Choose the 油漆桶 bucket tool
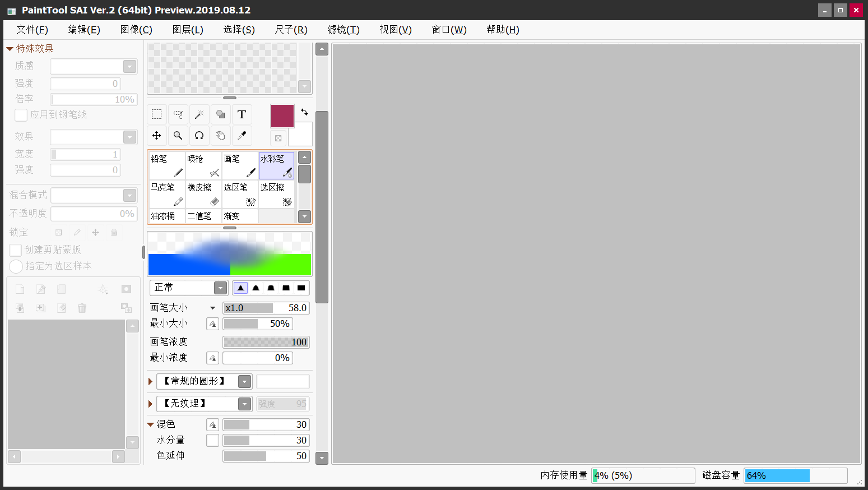 [x=167, y=216]
